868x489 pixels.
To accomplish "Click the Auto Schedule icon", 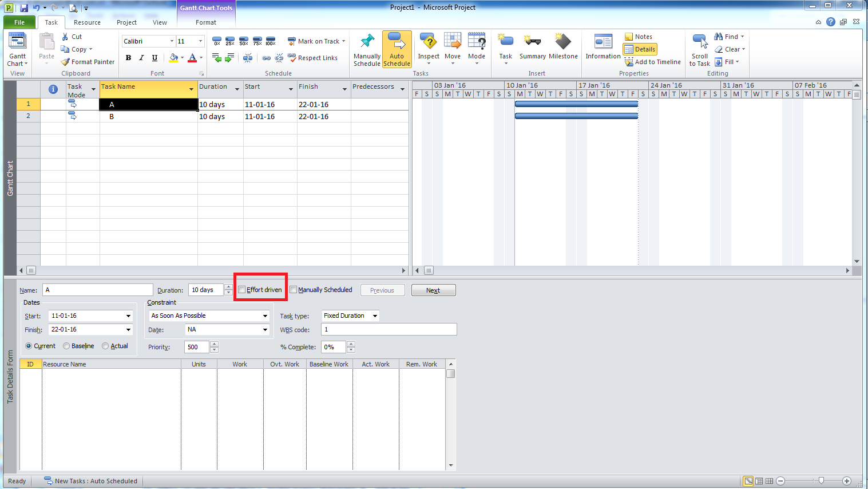I will pos(397,44).
